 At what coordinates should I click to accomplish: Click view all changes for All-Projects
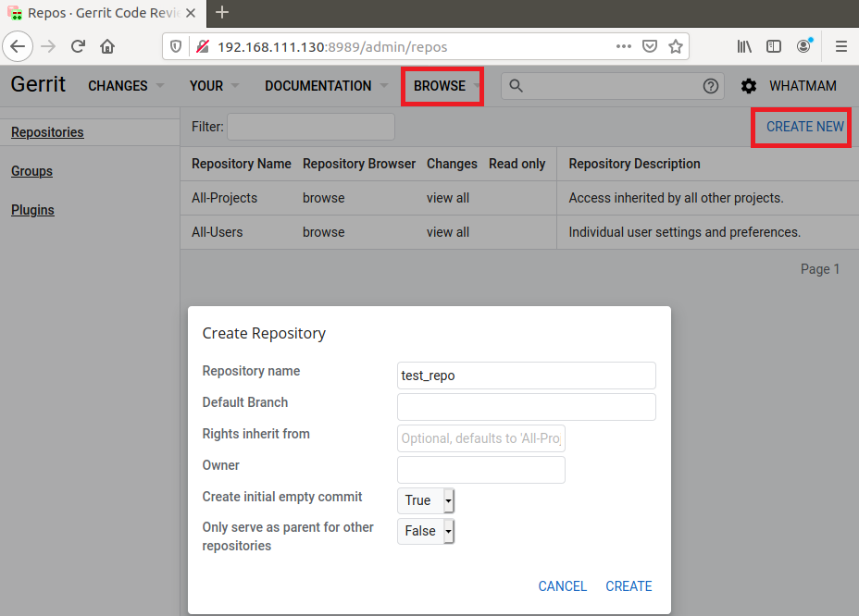click(448, 198)
